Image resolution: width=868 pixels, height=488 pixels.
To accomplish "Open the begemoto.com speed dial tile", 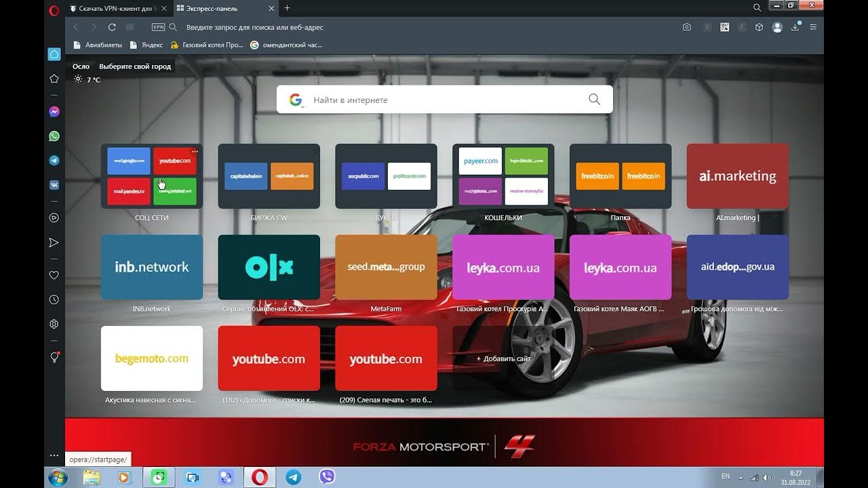I will (152, 359).
